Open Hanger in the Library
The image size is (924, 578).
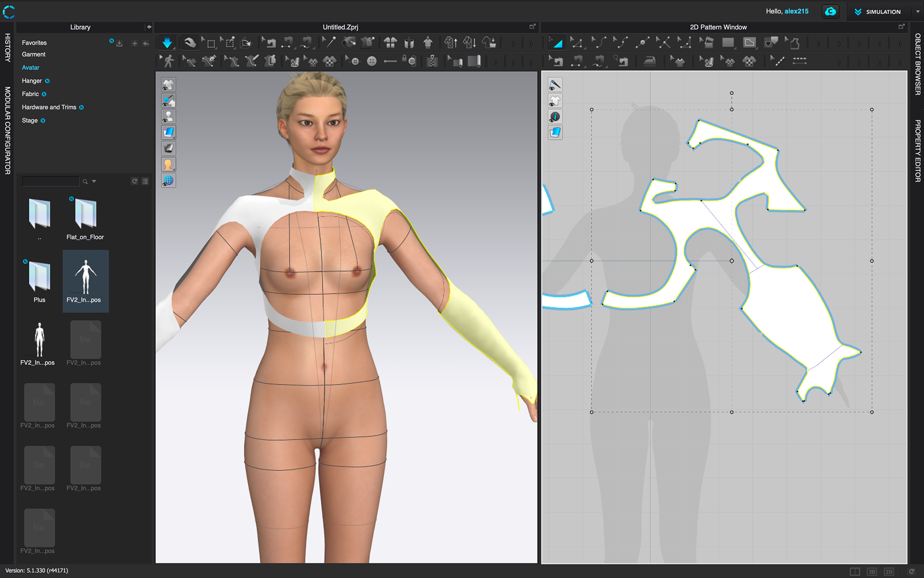(x=32, y=81)
